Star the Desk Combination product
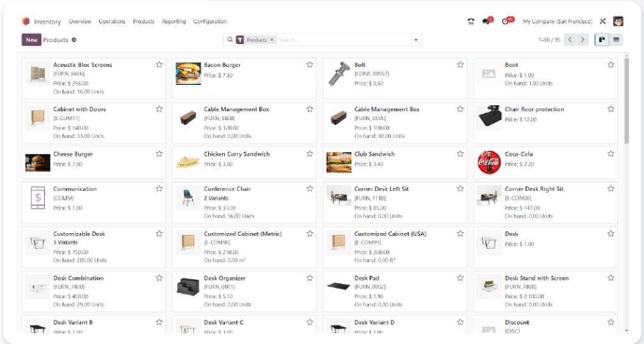644x344 pixels. click(159, 278)
